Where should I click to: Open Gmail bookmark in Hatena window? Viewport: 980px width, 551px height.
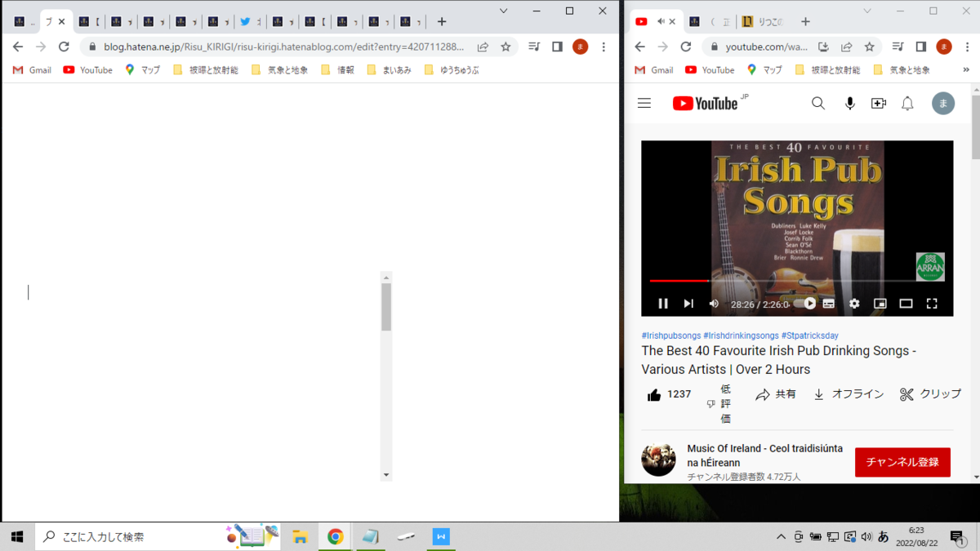tap(33, 70)
